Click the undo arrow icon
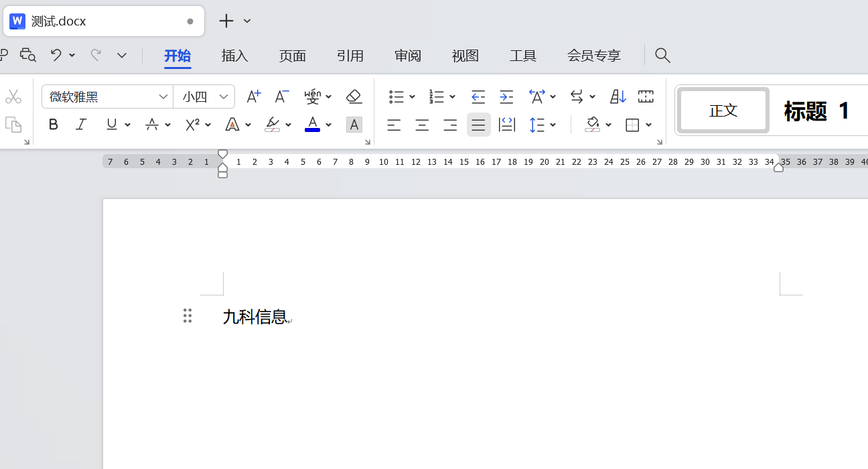The image size is (868, 469). (x=56, y=56)
